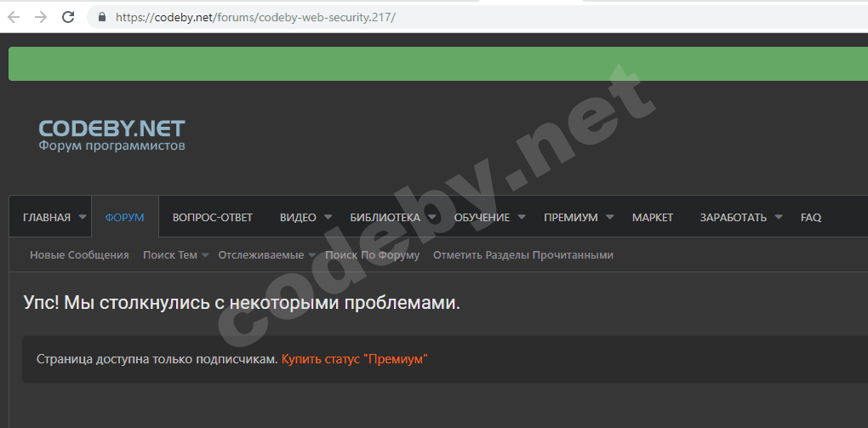Click the browser forward arrow
This screenshot has width=868, height=428.
[40, 17]
